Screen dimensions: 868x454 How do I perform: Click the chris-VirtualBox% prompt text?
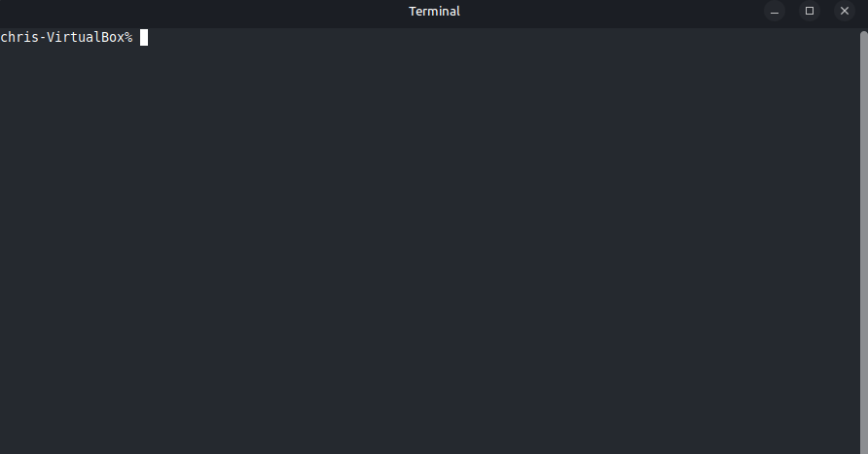tap(66, 38)
